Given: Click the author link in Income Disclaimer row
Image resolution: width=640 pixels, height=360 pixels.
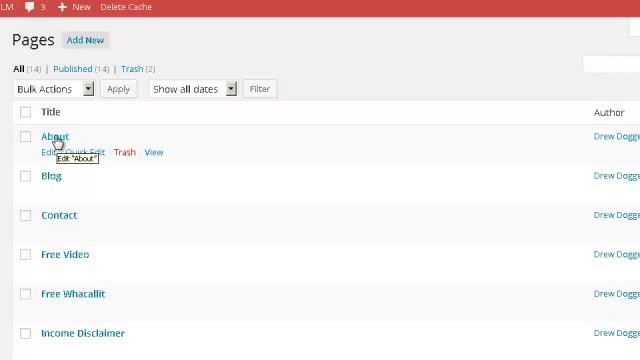Looking at the screenshot, I should [x=617, y=333].
